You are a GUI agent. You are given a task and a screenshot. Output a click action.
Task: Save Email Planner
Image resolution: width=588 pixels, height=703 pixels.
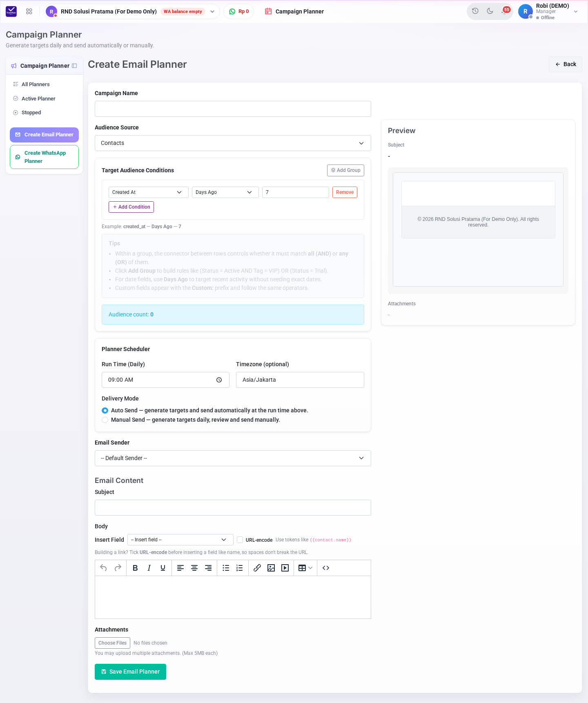[x=130, y=672]
